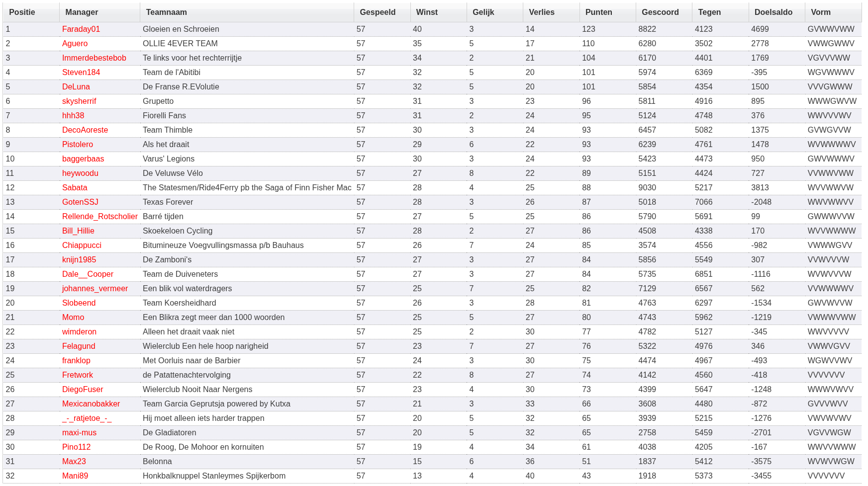Sort table by Gescoord header
This screenshot has width=868, height=486.
pos(660,12)
